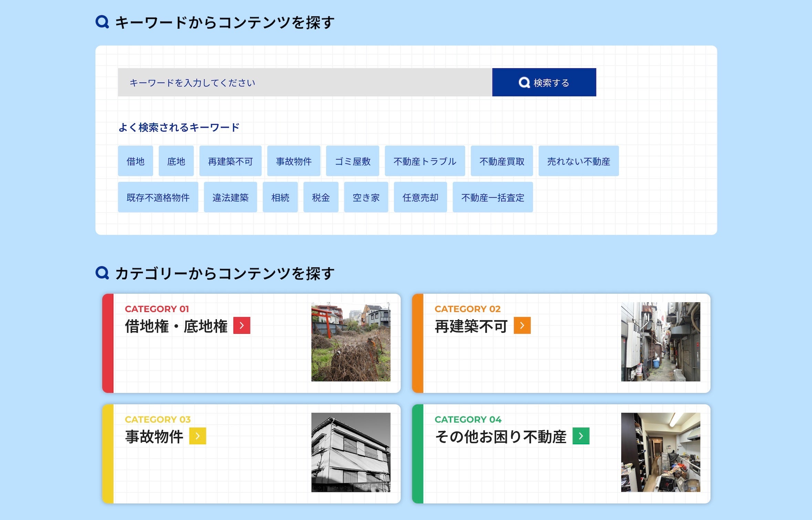This screenshot has height=520, width=812.
Task: Open the cluttered room photo thumbnail
Action: pyautogui.click(x=660, y=452)
